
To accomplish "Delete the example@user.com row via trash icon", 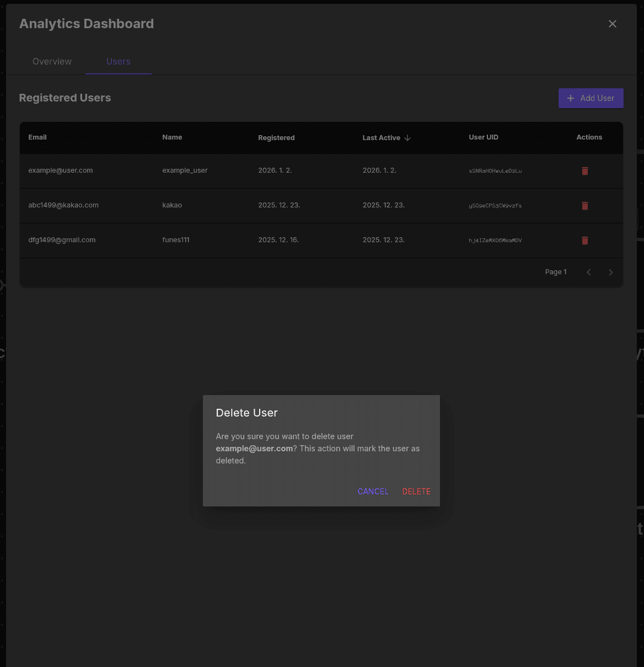I will click(584, 171).
